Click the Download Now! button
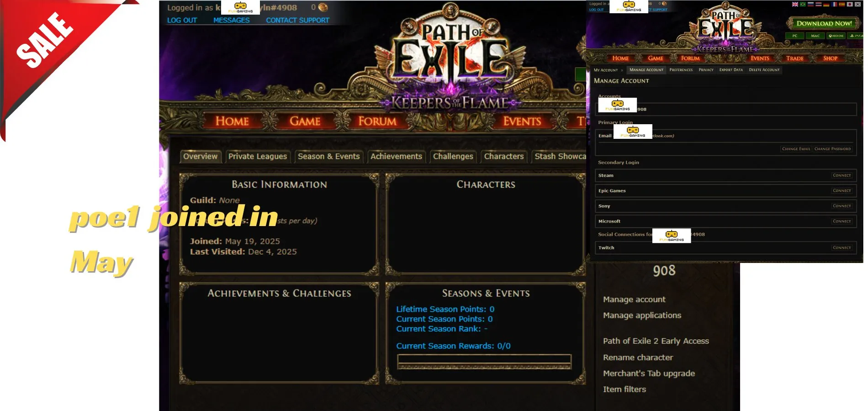 [824, 23]
